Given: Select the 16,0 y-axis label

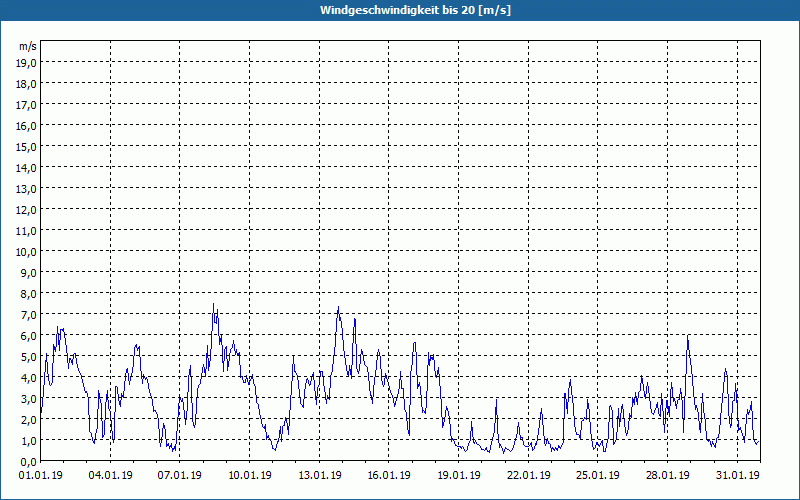Looking at the screenshot, I should point(28,126).
